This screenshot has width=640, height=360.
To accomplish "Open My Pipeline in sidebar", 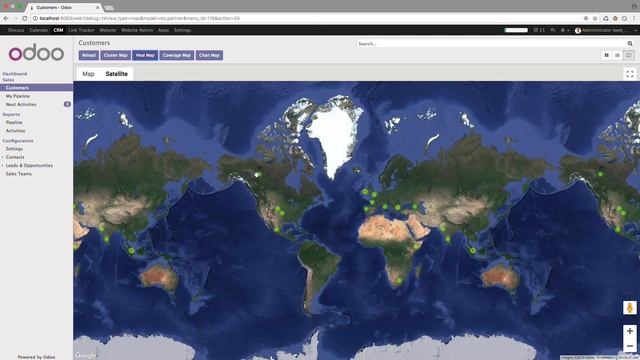I will coord(18,96).
